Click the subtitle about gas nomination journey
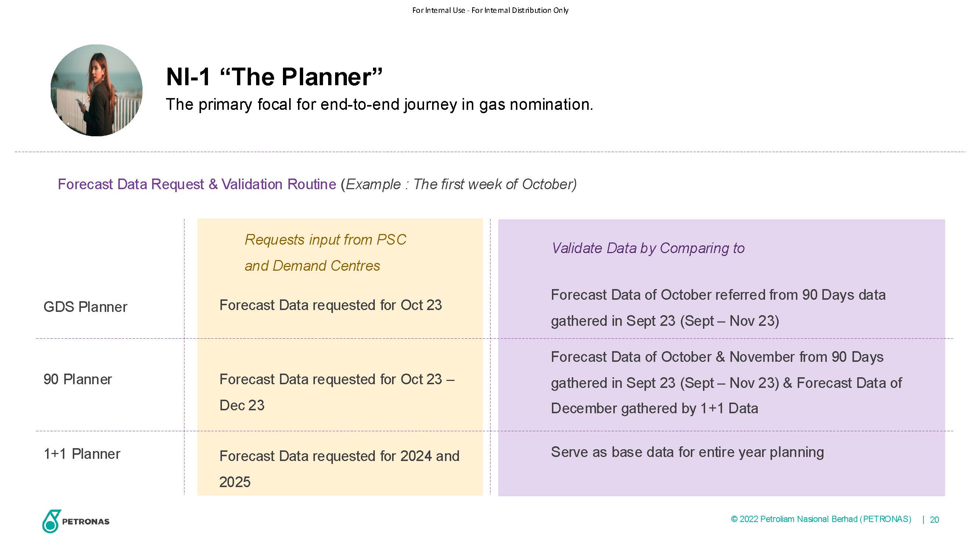 click(379, 105)
